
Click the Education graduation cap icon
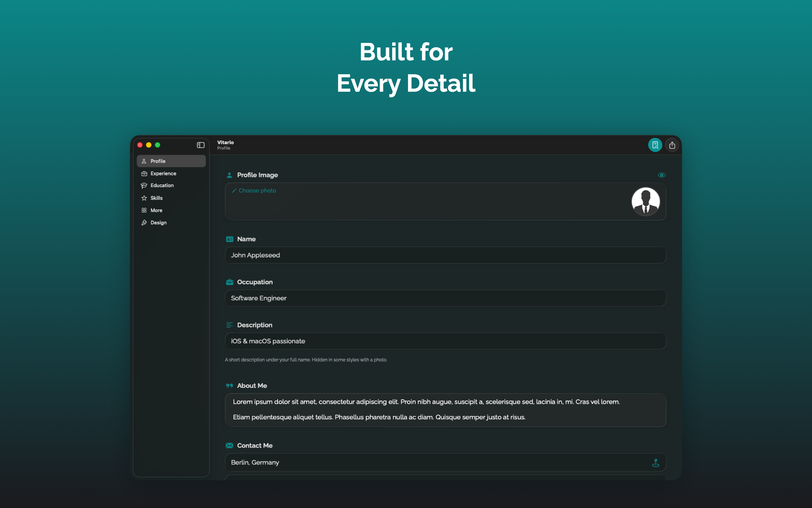[144, 185]
